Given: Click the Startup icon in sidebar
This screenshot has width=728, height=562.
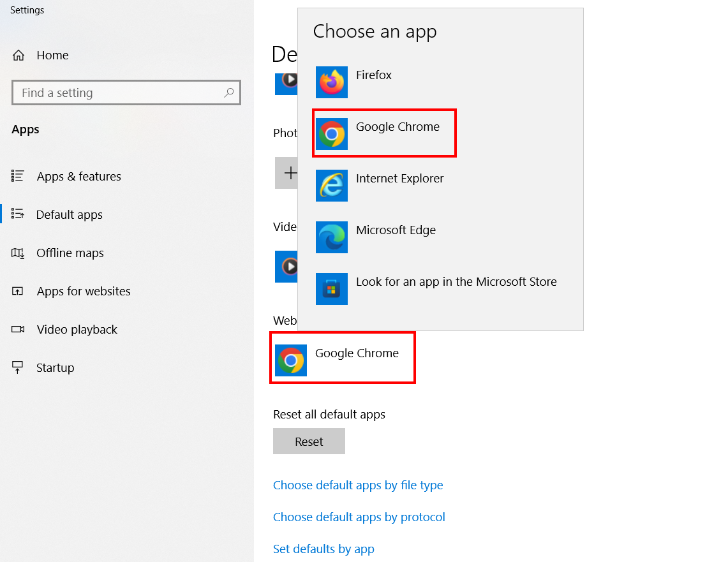Looking at the screenshot, I should point(18,367).
